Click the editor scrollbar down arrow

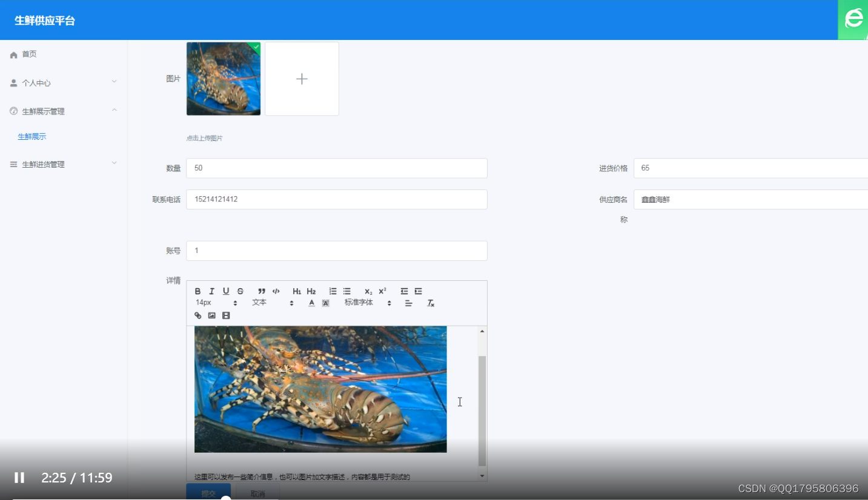tap(482, 476)
